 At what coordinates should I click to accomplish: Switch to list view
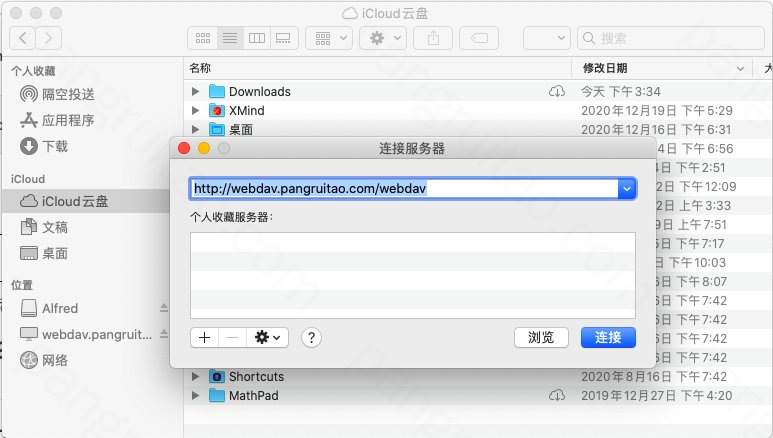click(230, 38)
